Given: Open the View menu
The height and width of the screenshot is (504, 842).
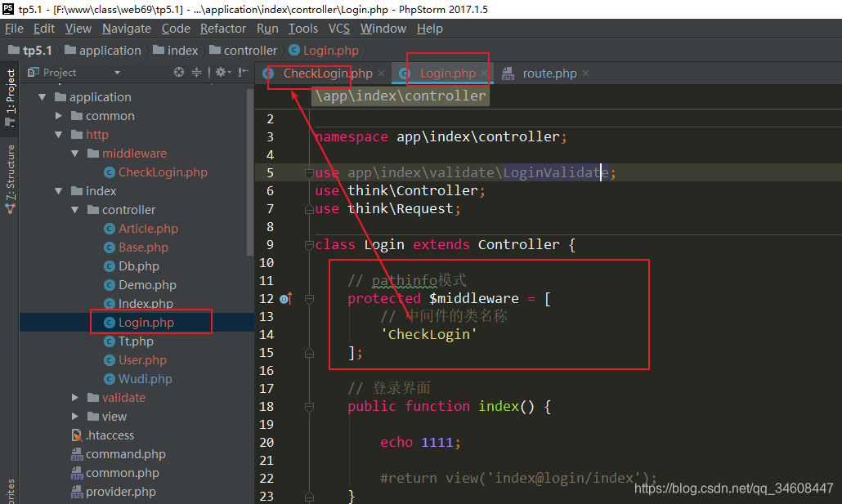Looking at the screenshot, I should coord(78,29).
